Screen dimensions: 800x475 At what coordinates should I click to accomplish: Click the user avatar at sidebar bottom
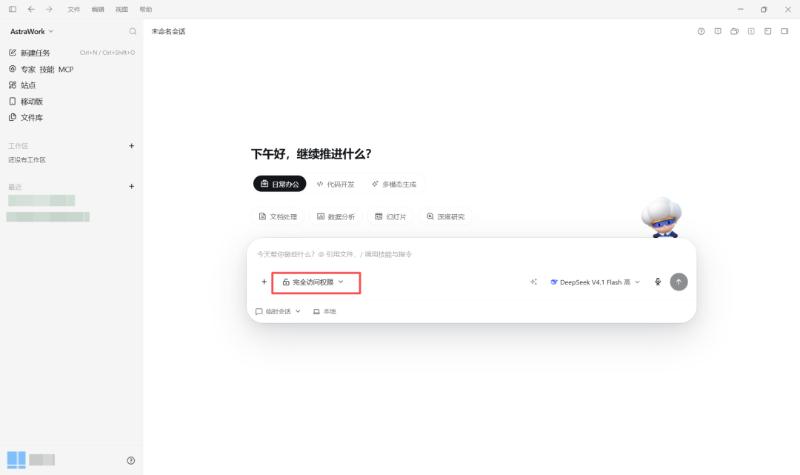pos(16,460)
